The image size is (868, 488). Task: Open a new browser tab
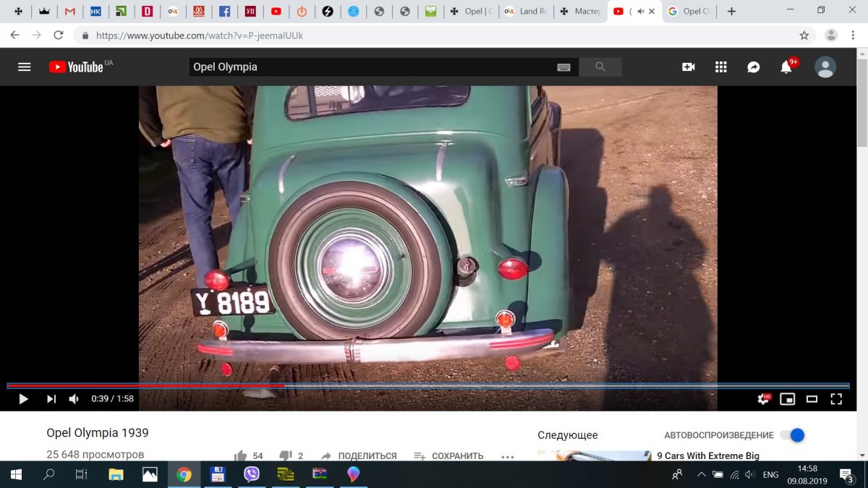pos(731,11)
